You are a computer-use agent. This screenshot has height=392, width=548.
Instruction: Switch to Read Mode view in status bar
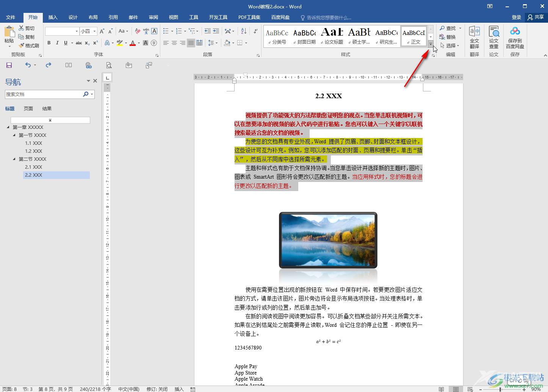(x=441, y=389)
